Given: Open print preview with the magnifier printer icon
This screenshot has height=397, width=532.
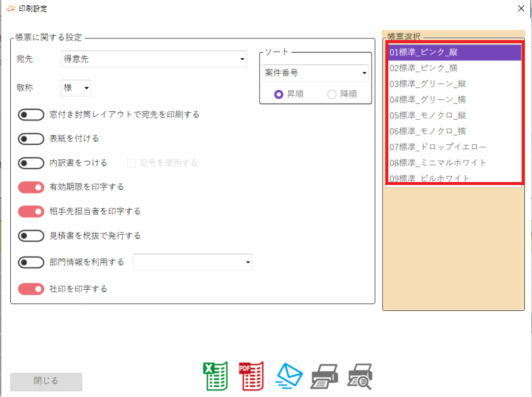Looking at the screenshot, I should coord(360,377).
